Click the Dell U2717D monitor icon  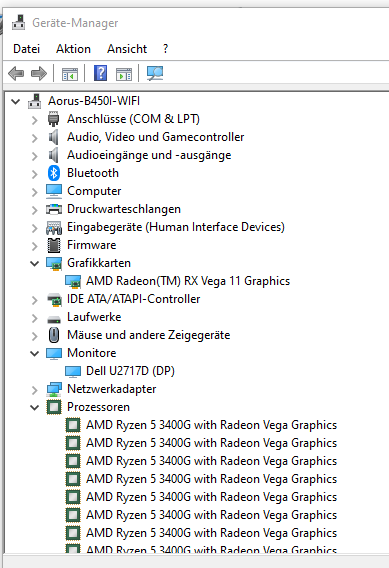72,371
